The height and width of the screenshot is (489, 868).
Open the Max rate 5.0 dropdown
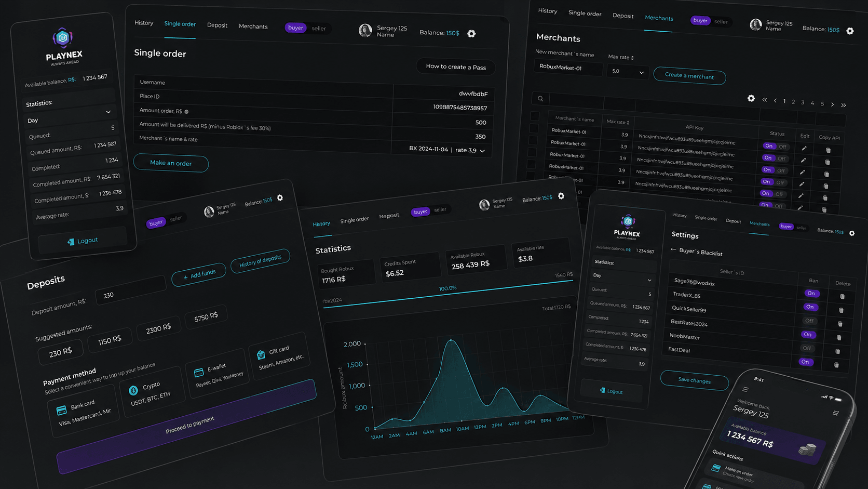point(627,72)
